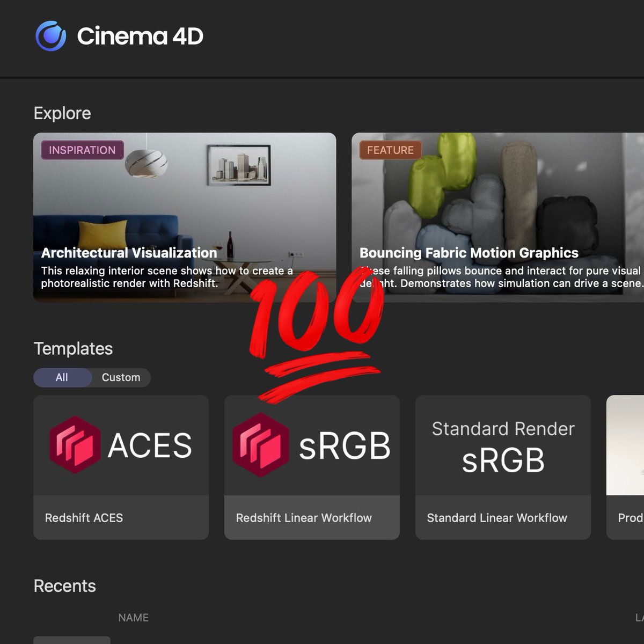The width and height of the screenshot is (644, 644).
Task: Choose the Redshift Linear Workflow template
Action: click(x=312, y=467)
